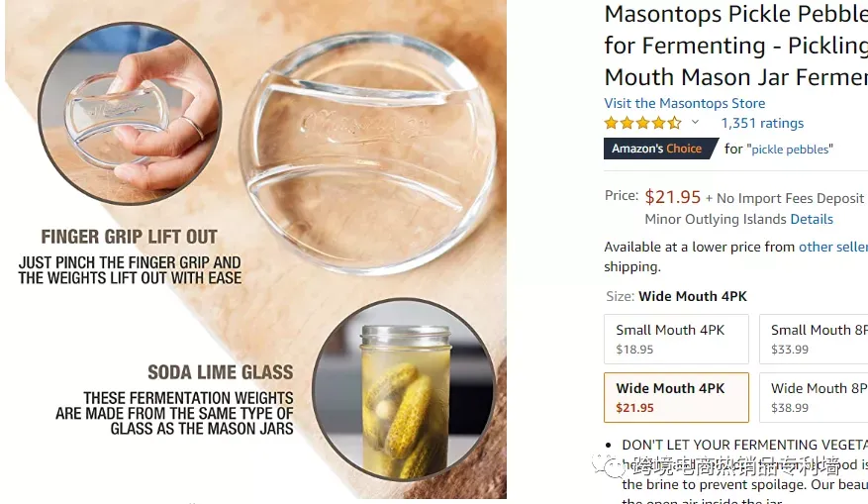Click the SODA LIME GLASS heading

tap(221, 372)
